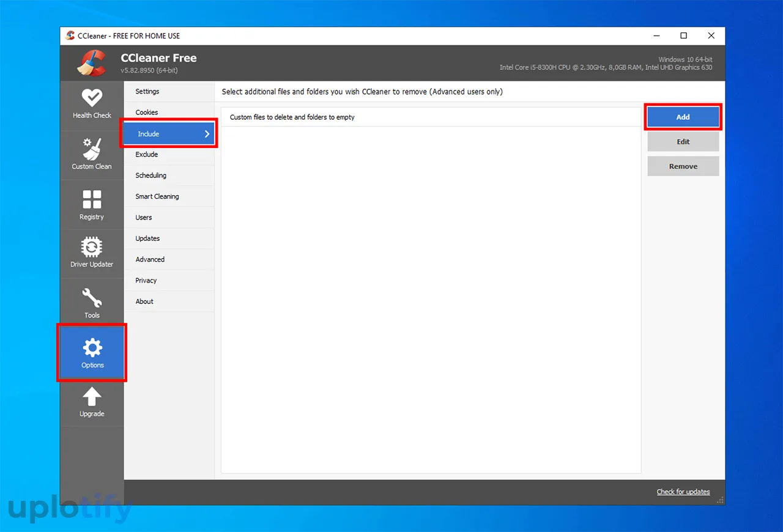This screenshot has width=783, height=532.
Task: Click the chevron on Include item
Action: pyautogui.click(x=207, y=134)
